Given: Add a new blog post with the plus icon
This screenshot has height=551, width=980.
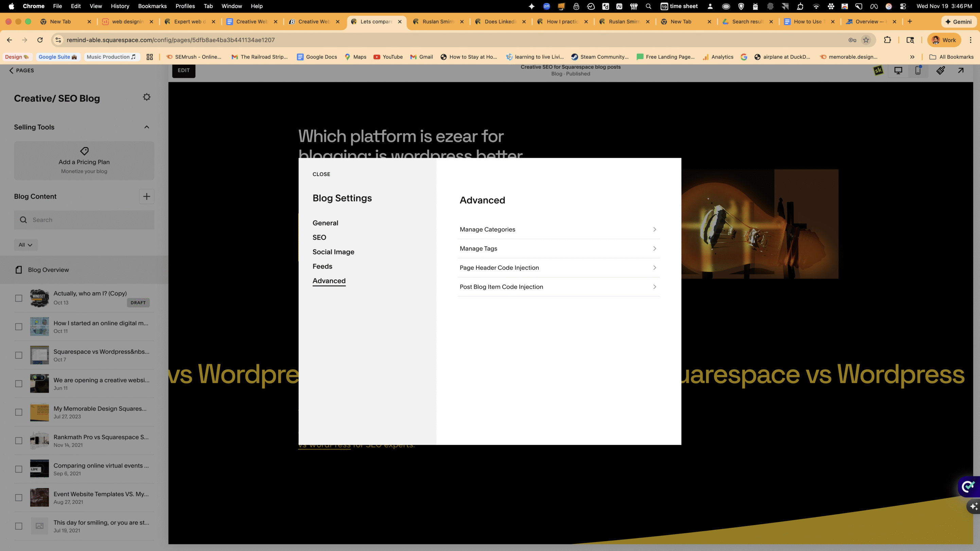Looking at the screenshot, I should (x=147, y=196).
